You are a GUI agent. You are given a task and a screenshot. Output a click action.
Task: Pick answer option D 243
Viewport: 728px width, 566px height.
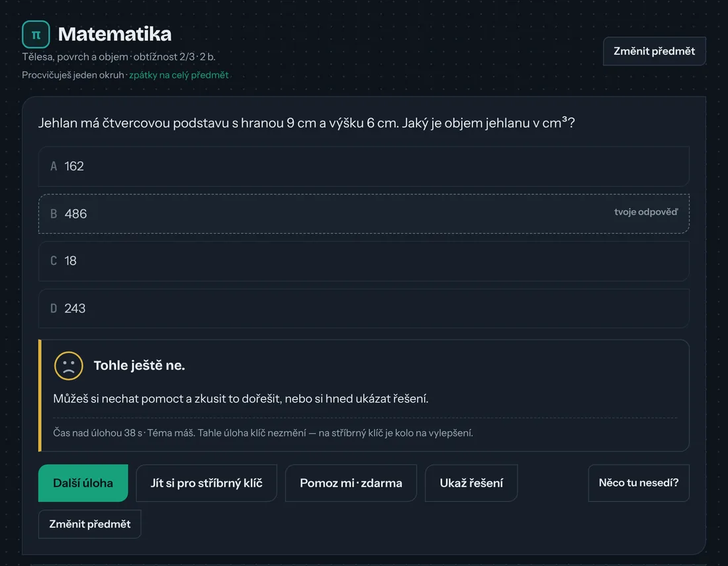coord(363,308)
